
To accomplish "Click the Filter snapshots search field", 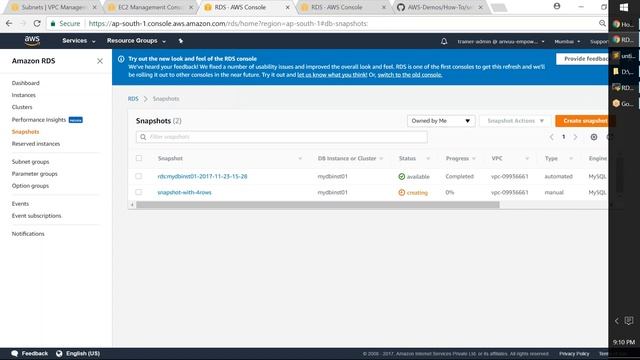I will pos(282,137).
